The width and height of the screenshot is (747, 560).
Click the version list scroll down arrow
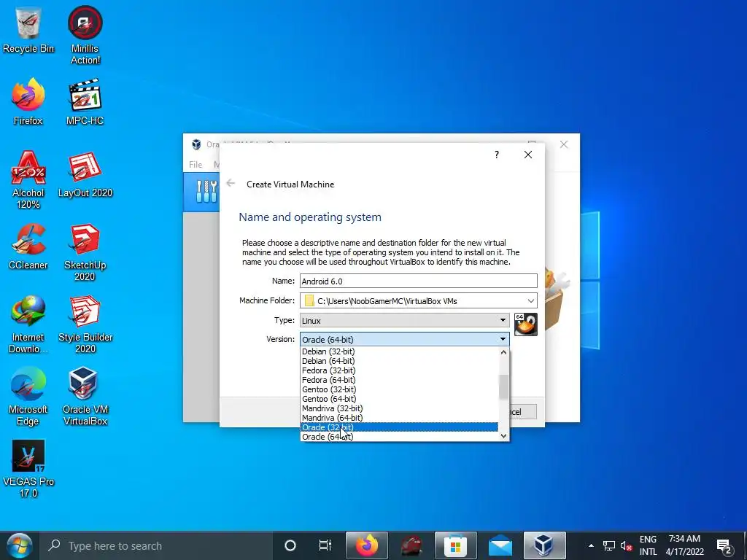pyautogui.click(x=503, y=436)
